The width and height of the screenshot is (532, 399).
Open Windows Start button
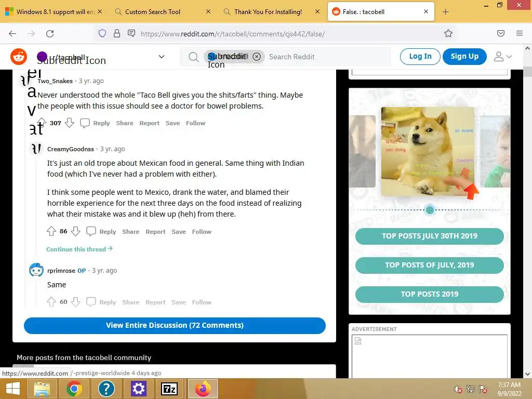tap(13, 389)
